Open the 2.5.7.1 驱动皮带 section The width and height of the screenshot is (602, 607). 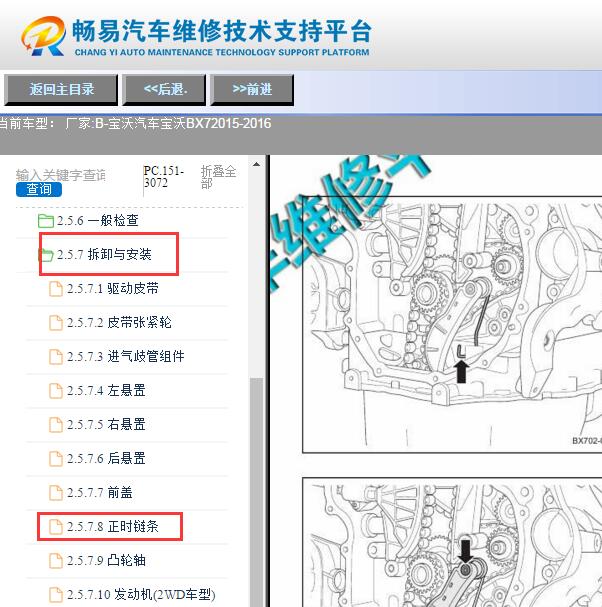[x=113, y=289]
